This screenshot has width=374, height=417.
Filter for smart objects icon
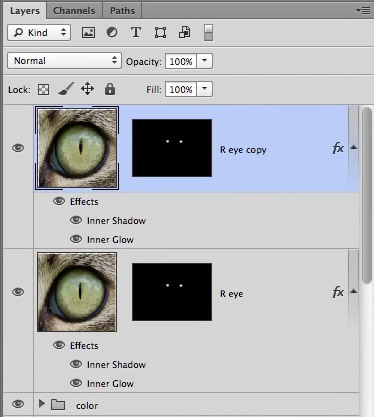point(185,32)
